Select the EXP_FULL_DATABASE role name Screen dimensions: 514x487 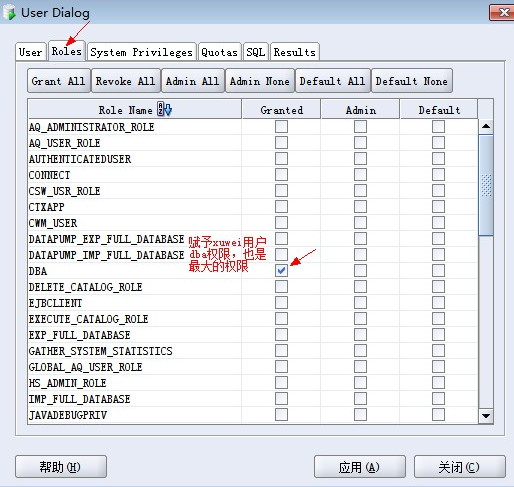79,335
